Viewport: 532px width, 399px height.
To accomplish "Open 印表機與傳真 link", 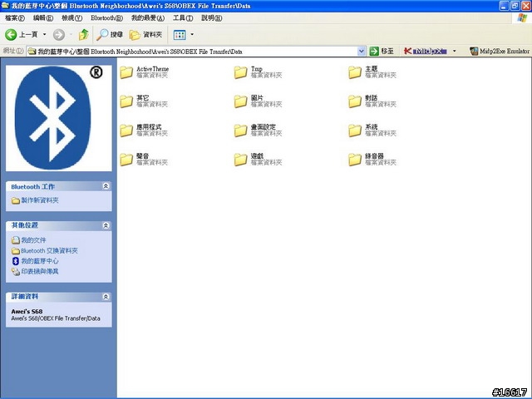I will coord(35,272).
